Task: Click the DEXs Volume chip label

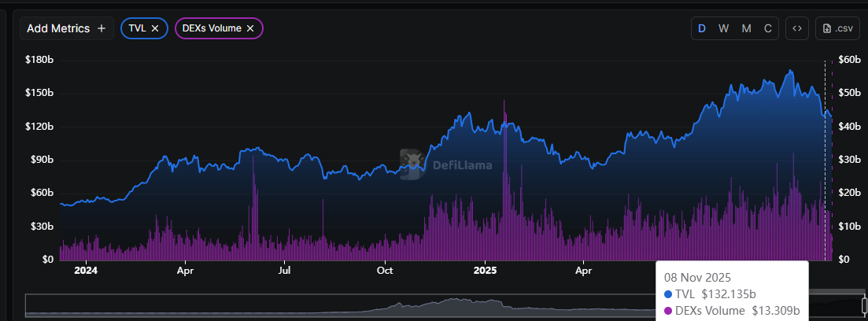Action: [212, 28]
